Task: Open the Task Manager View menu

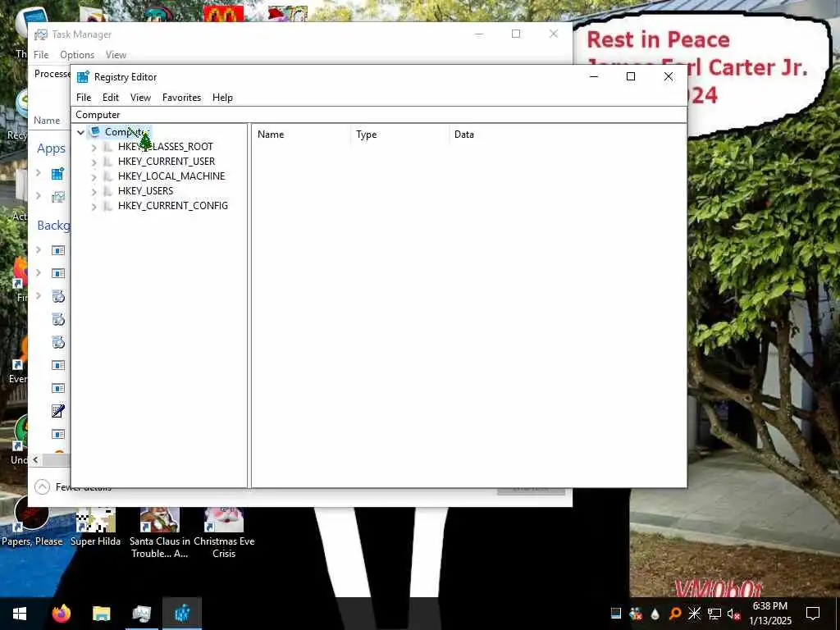Action: click(x=116, y=55)
